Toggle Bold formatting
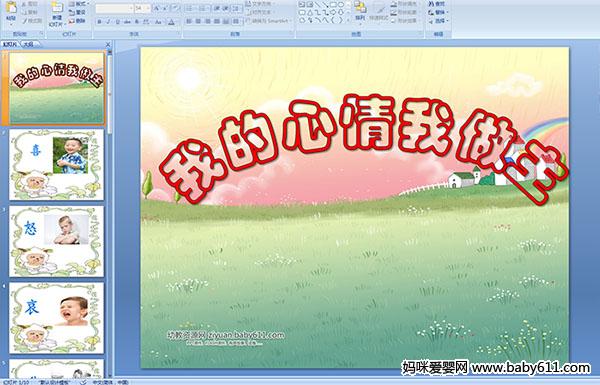This screenshot has width=600, height=385. point(99,22)
